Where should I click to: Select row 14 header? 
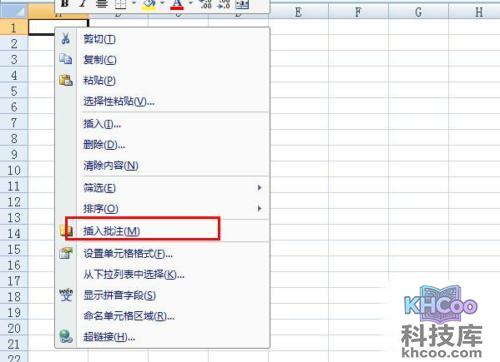14,233
